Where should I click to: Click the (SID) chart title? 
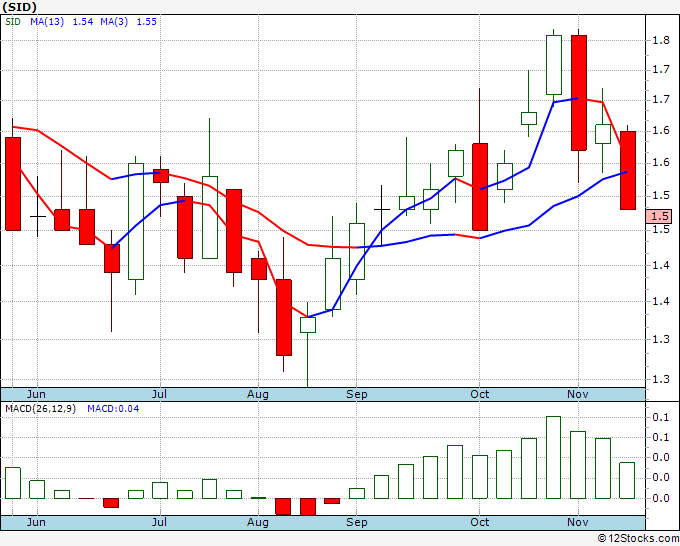[20, 7]
